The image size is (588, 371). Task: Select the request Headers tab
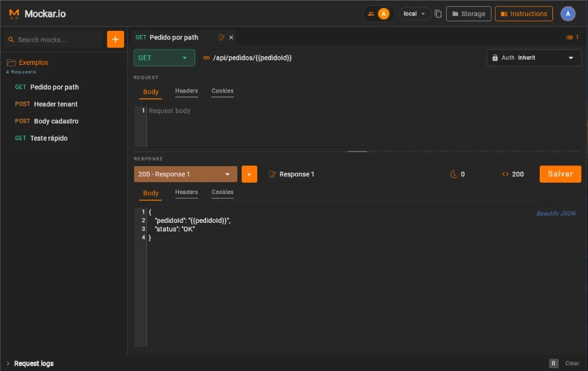[187, 91]
